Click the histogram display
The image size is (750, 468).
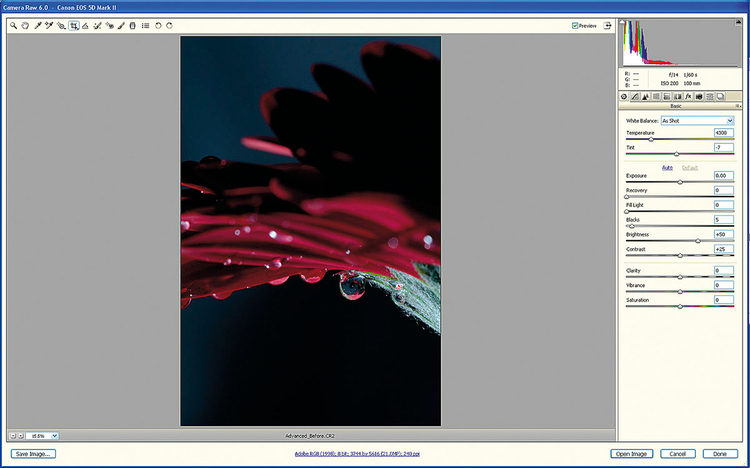coord(680,43)
